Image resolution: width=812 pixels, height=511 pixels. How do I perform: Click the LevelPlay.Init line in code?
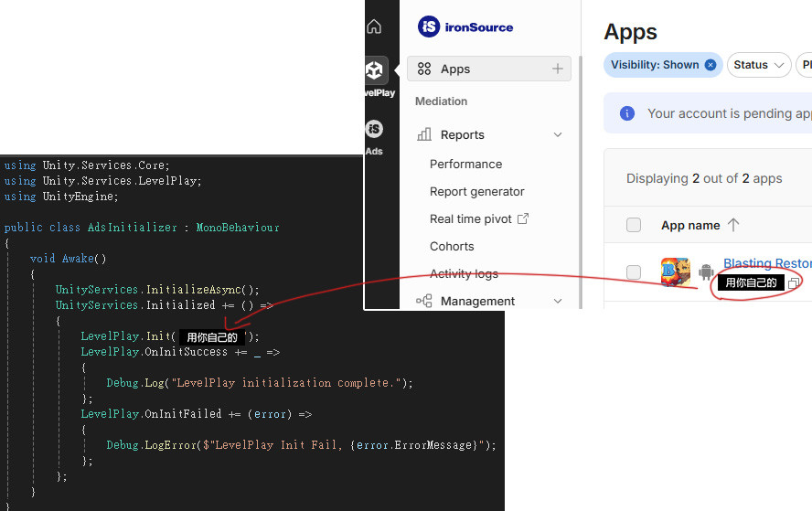coord(170,336)
